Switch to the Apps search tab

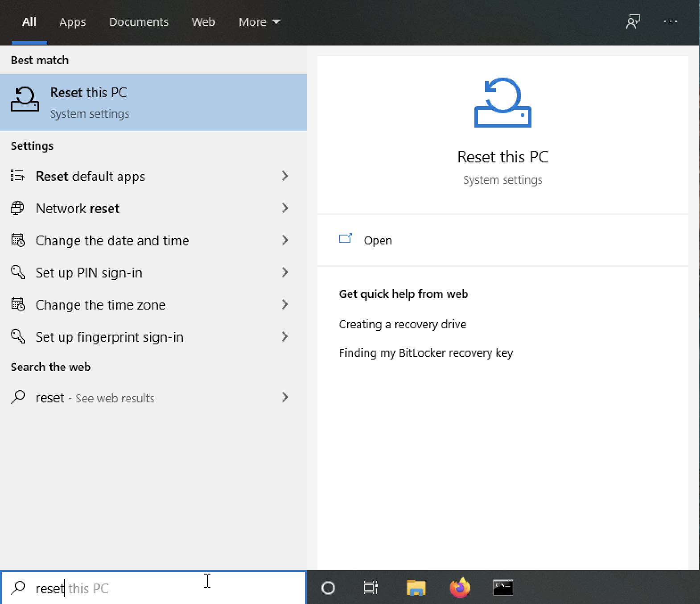click(72, 22)
